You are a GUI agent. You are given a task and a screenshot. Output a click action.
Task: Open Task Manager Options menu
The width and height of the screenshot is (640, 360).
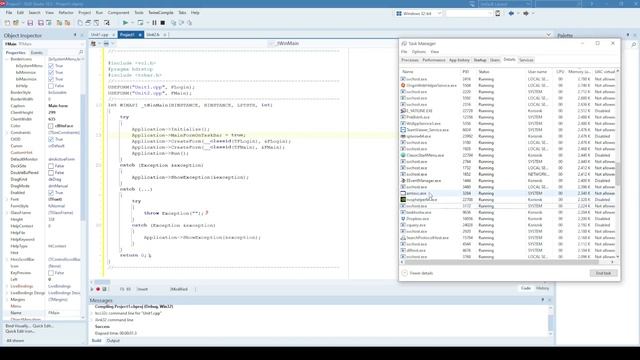point(418,52)
